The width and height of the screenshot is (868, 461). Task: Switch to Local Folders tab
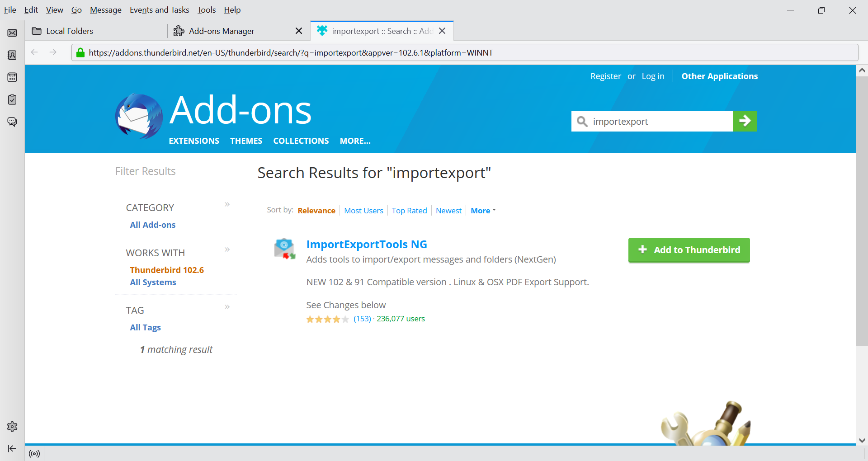(95, 31)
